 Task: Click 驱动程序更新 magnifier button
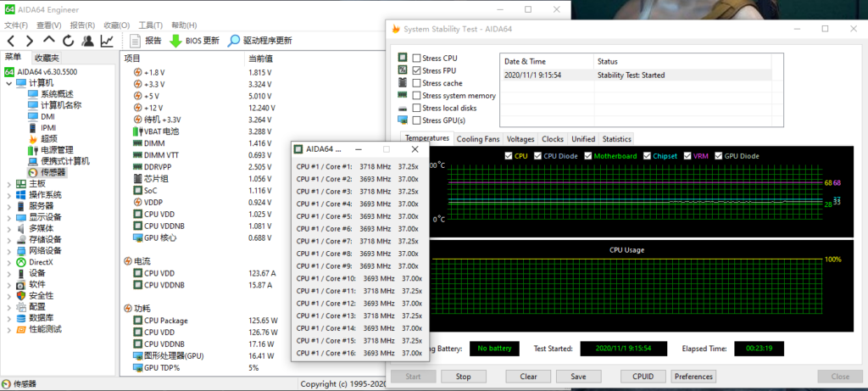coord(260,41)
